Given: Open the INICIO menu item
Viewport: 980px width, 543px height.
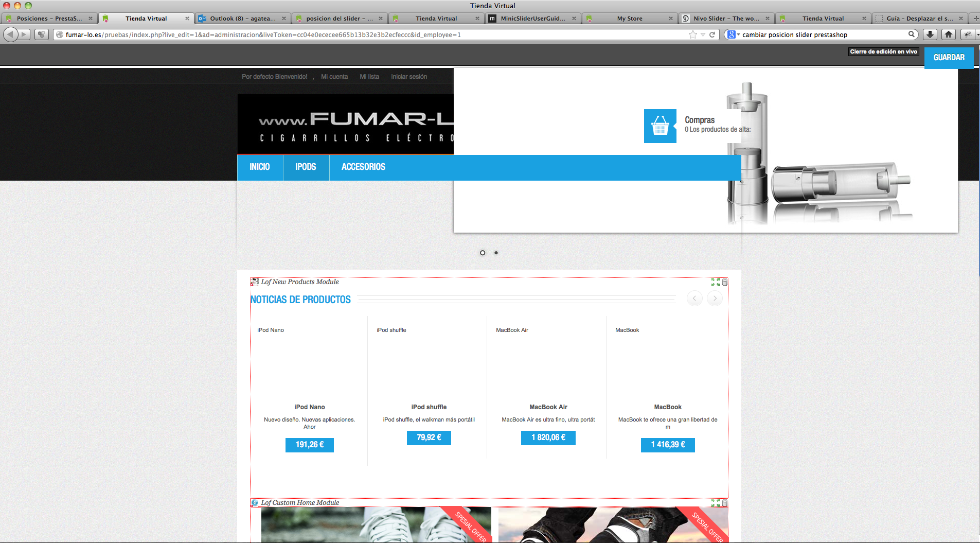Looking at the screenshot, I should [260, 167].
